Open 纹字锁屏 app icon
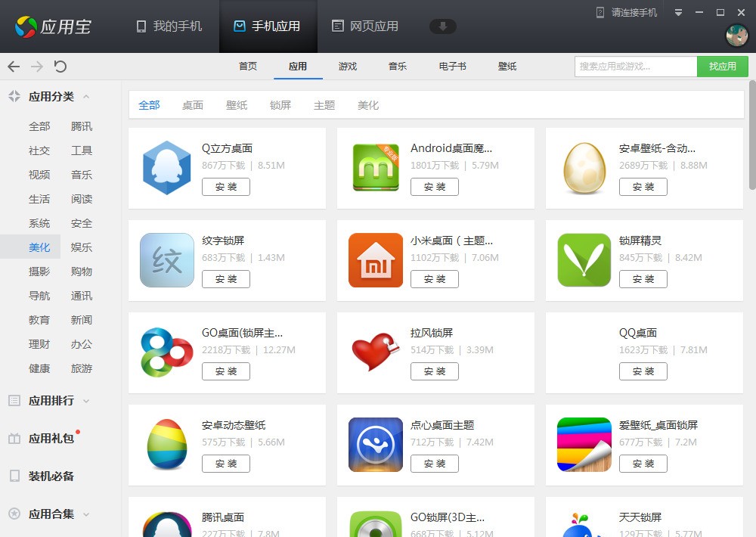The height and width of the screenshot is (537, 756). coord(167,260)
